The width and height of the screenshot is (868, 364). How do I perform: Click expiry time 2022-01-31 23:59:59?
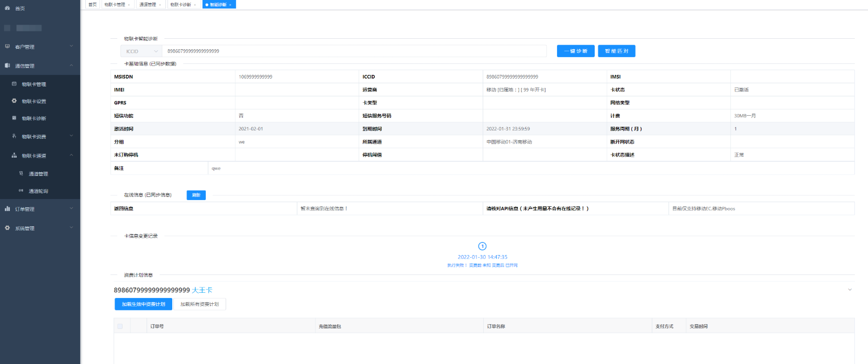[x=508, y=129]
